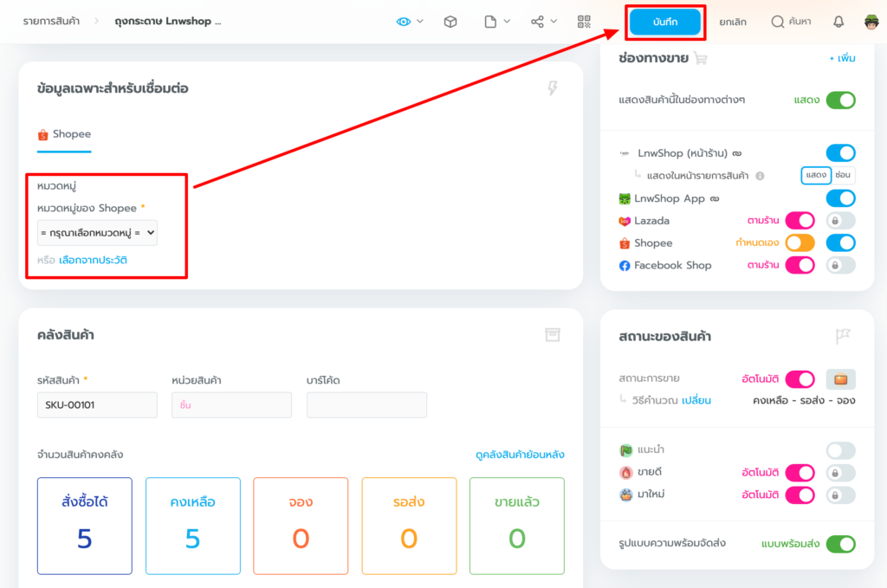Click the lightning bolt connection icon
This screenshot has width=887, height=588.
point(553,88)
